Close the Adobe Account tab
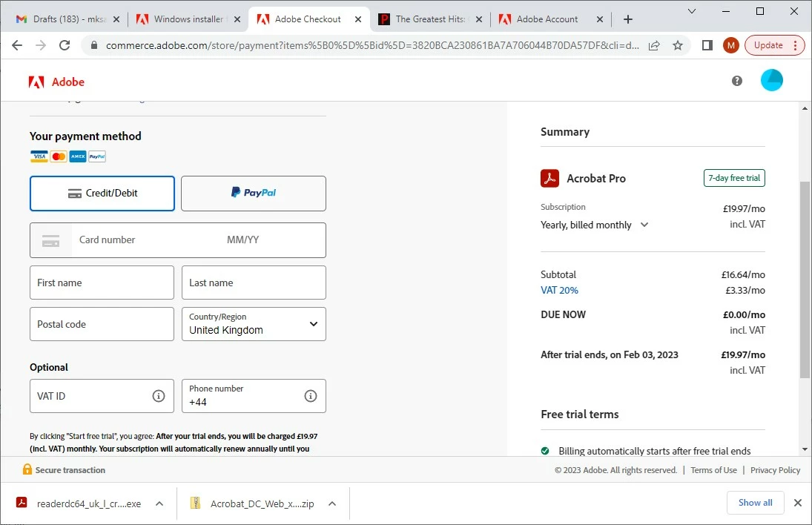This screenshot has width=812, height=525. pyautogui.click(x=600, y=19)
